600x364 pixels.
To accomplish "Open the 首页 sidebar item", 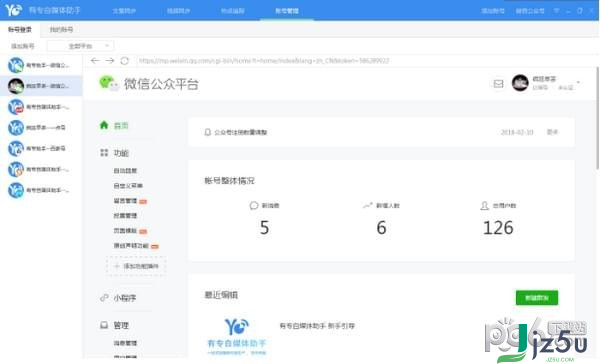I will [121, 126].
